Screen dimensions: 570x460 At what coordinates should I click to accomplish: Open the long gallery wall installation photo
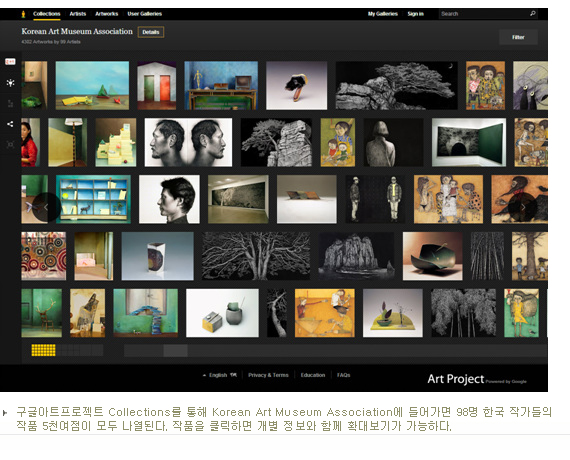[x=238, y=199]
